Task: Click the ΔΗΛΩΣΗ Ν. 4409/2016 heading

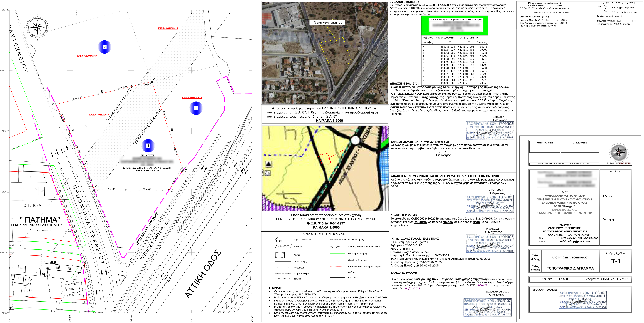Action: tap(404, 273)
